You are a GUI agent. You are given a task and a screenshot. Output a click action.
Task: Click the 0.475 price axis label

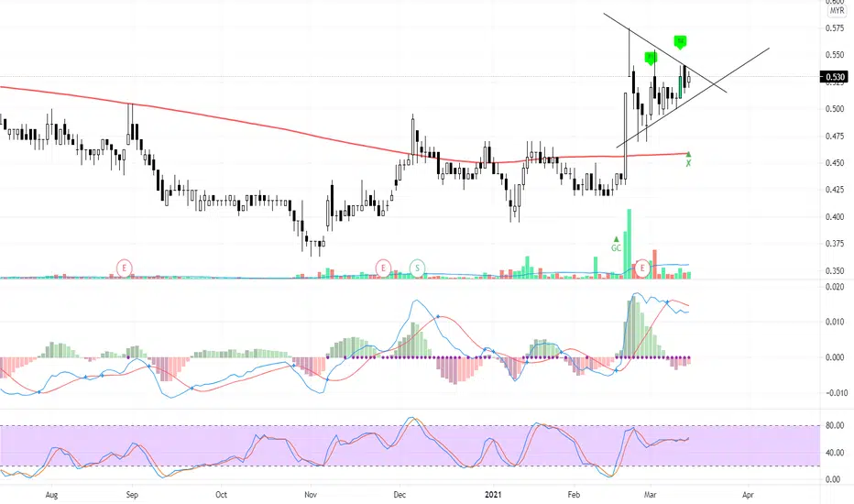(x=835, y=136)
